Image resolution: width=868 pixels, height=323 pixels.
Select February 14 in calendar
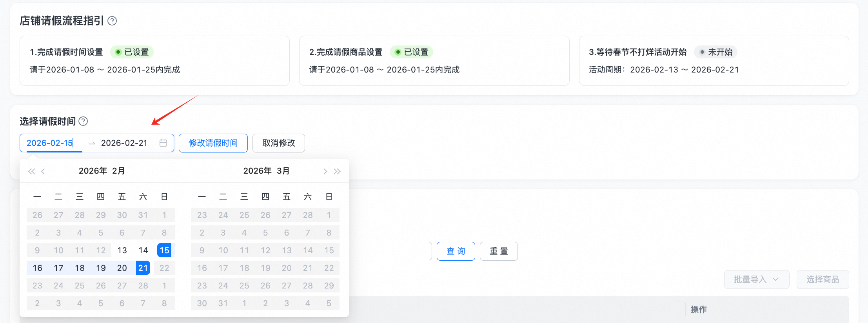coord(143,250)
